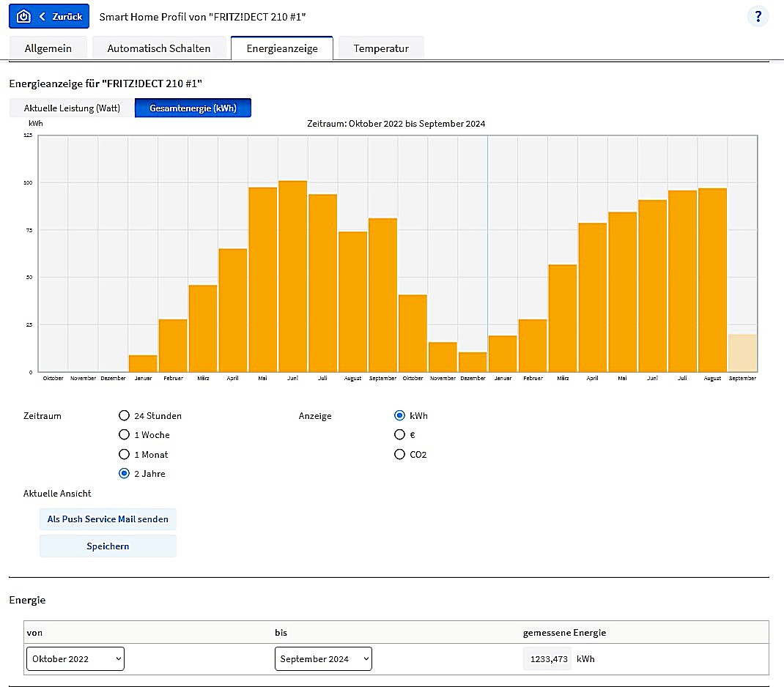The width and height of the screenshot is (784, 687).
Task: Select the Mai 2023 bar
Action: coord(262,280)
